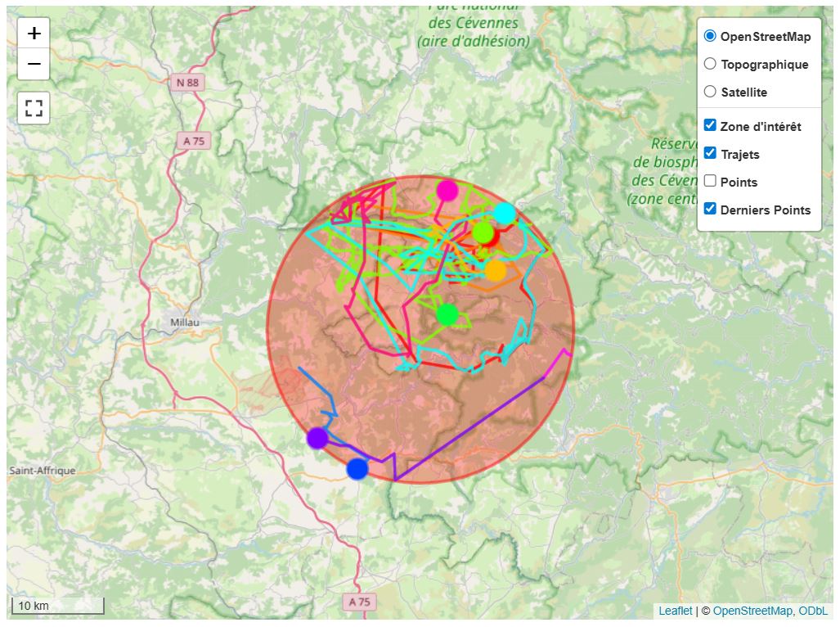Select the purple marker at the zone edge
840x627 pixels.
click(317, 439)
